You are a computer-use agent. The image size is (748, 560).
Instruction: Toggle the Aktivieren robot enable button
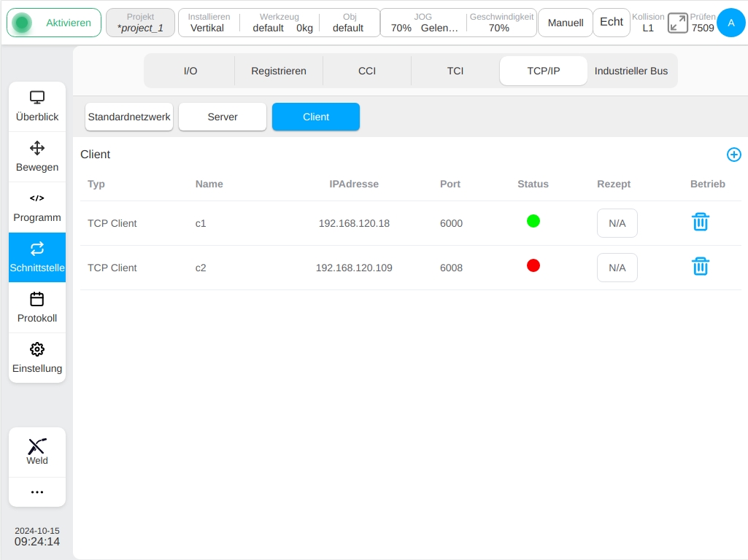click(x=54, y=23)
